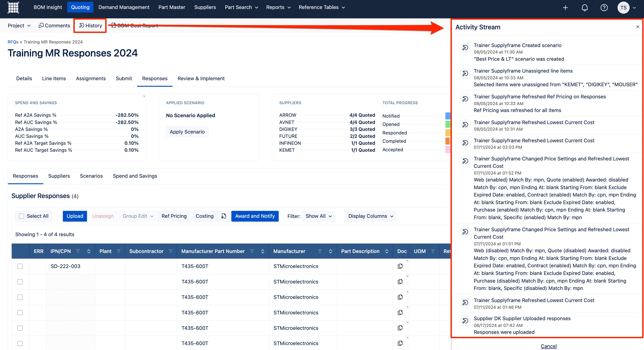This screenshot has height=350, width=644.
Task: Click the plus add icon in top bar
Action: 565,8
